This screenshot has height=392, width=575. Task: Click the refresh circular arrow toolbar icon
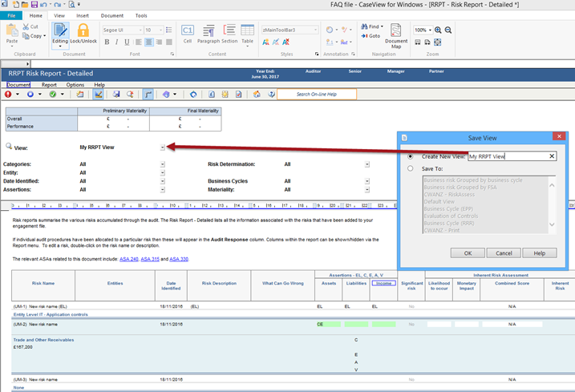(193, 95)
